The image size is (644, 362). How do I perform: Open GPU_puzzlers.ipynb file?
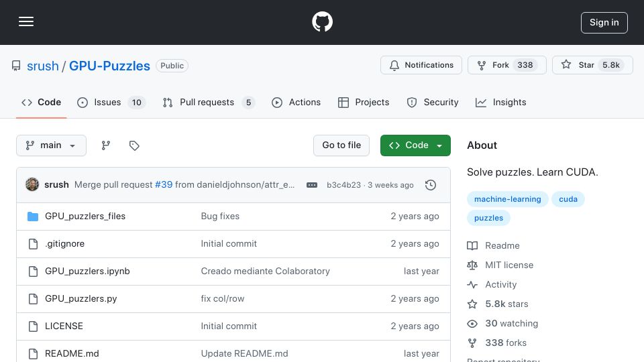87,271
